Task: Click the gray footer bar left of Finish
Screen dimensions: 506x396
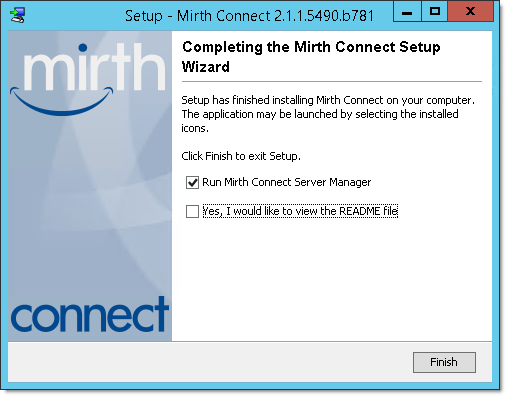Action: click(x=210, y=362)
